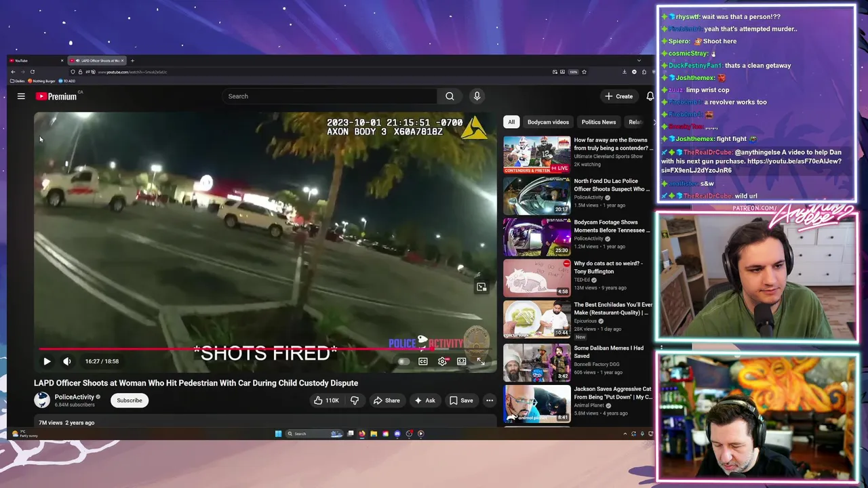Expand browser tab list chevron
This screenshot has width=868, height=488.
coord(639,60)
